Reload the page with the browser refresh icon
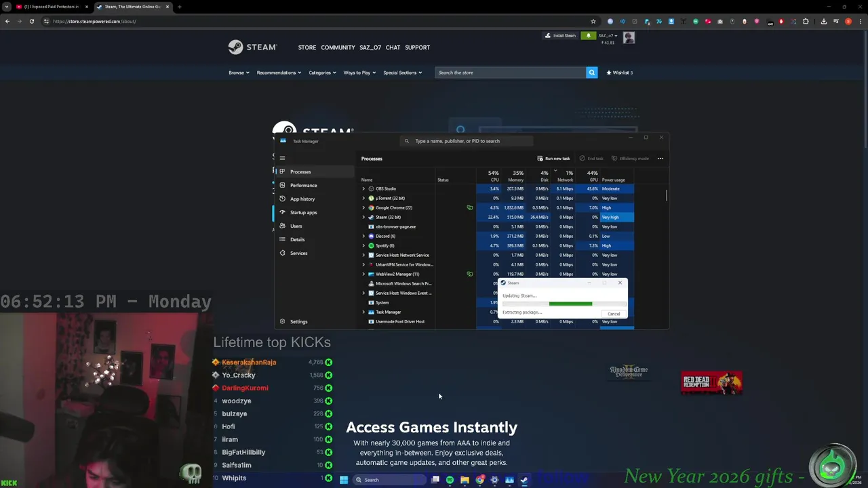The width and height of the screenshot is (868, 488). pyautogui.click(x=31, y=21)
